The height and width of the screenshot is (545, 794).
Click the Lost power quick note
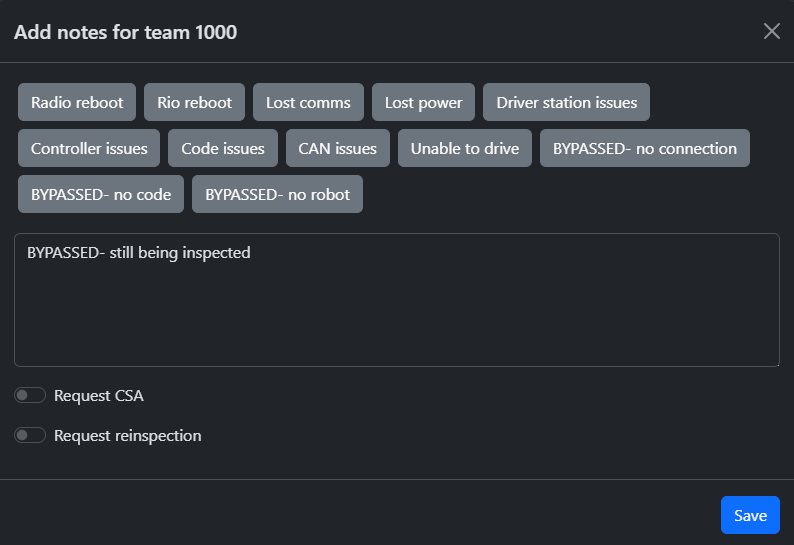coord(423,102)
